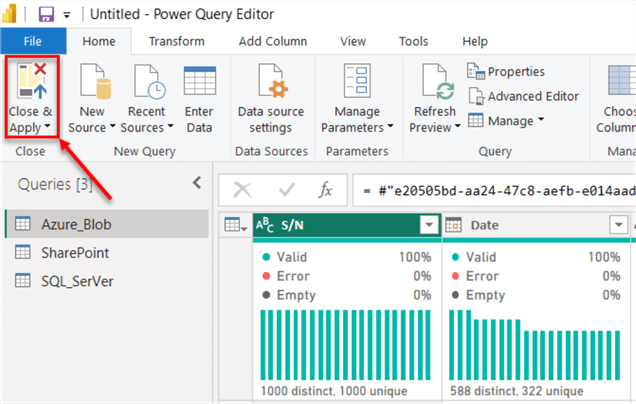Click the Save icon in title bar

click(46, 14)
